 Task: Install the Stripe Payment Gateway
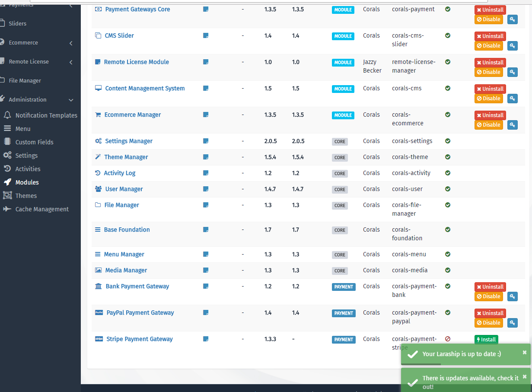pyautogui.click(x=486, y=339)
